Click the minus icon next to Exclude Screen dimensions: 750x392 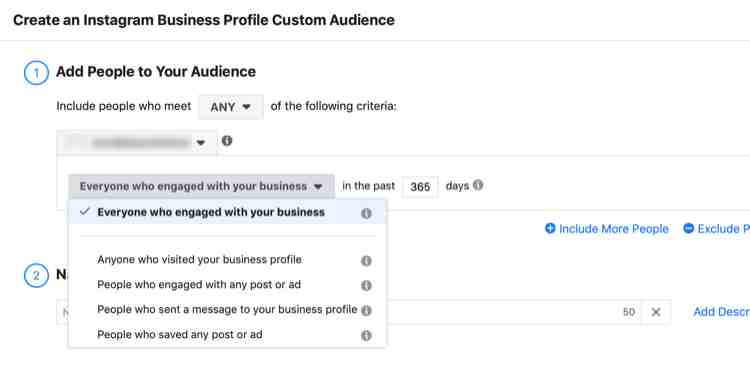pyautogui.click(x=688, y=229)
